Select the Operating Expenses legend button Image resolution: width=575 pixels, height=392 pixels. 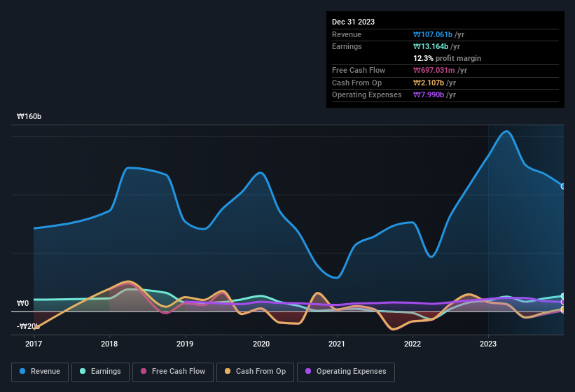tap(345, 371)
